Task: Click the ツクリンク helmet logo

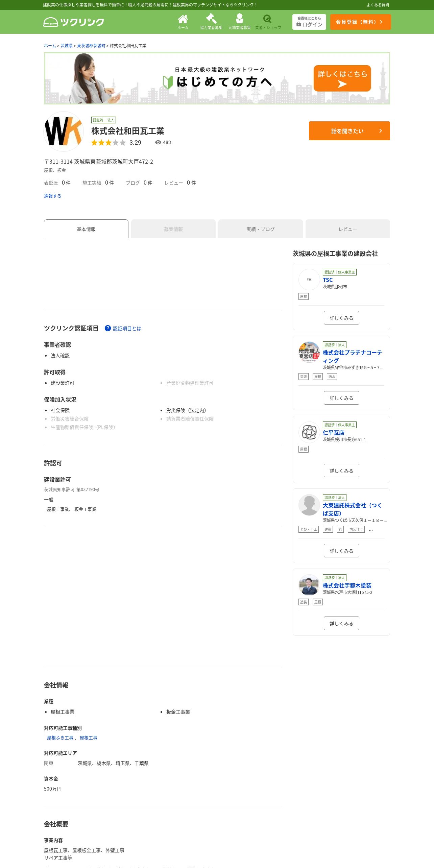Action: pyautogui.click(x=73, y=22)
